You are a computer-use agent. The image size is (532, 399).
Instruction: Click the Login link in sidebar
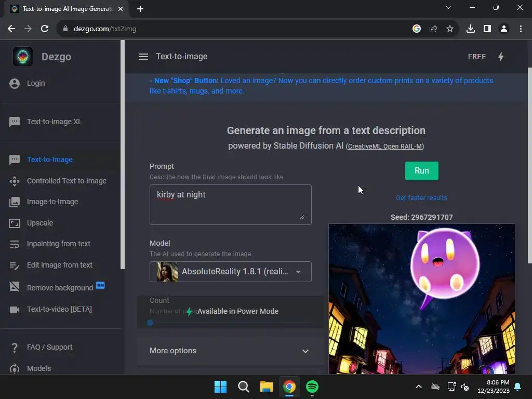tap(36, 84)
